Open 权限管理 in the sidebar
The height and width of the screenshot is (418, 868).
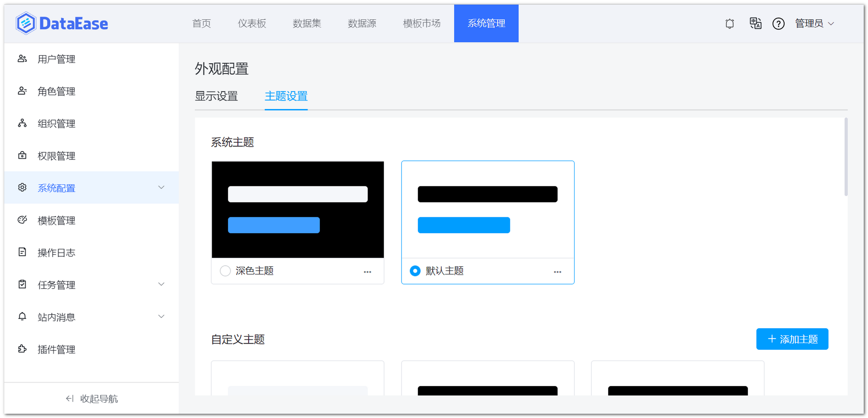click(91, 155)
